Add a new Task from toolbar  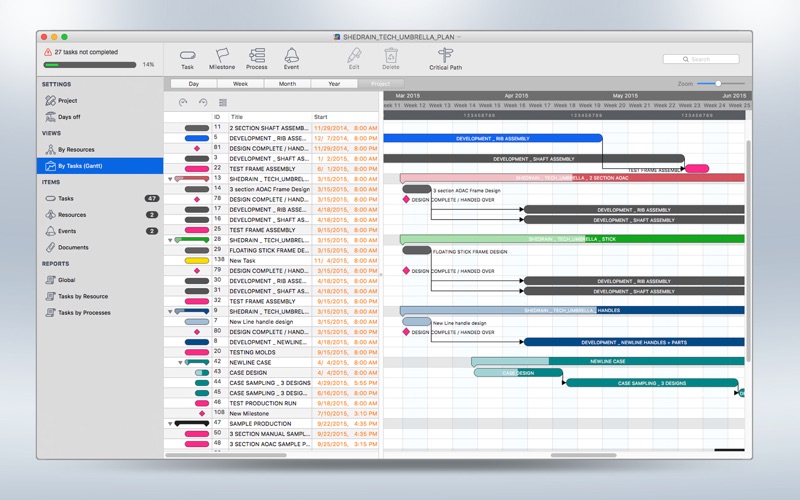click(187, 59)
